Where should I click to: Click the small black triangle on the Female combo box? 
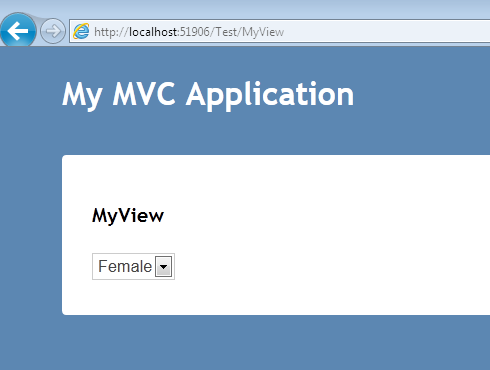pyautogui.click(x=163, y=267)
